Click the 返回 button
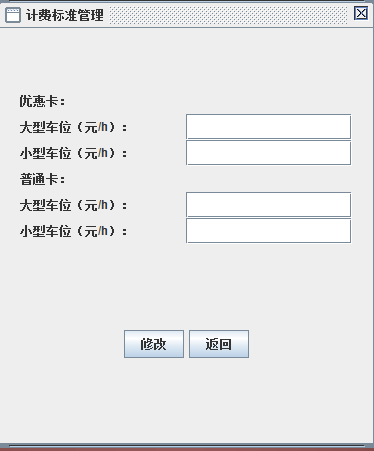Screen dimensions: 374x451 219,344
